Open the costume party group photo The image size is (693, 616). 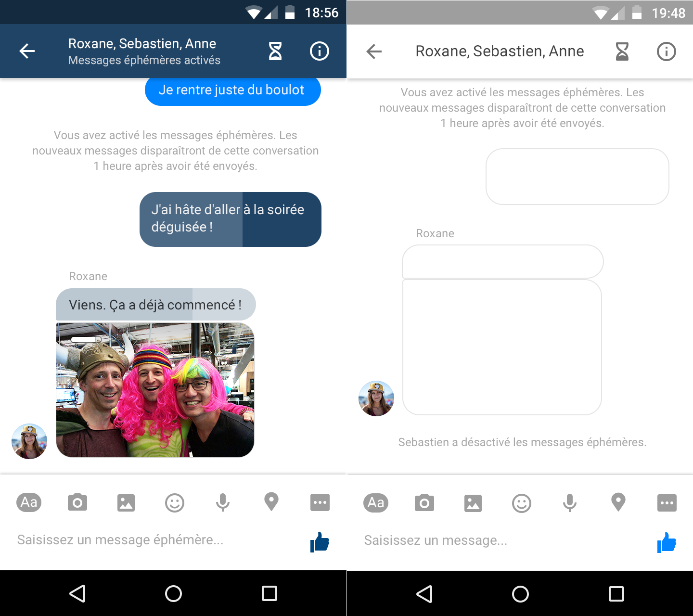pos(155,390)
